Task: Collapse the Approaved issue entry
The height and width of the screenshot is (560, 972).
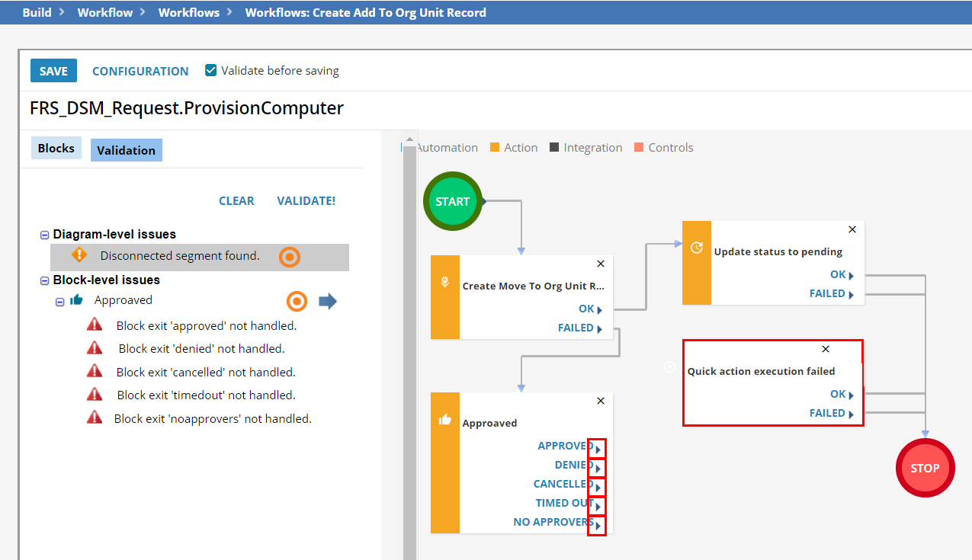Action: [x=60, y=301]
